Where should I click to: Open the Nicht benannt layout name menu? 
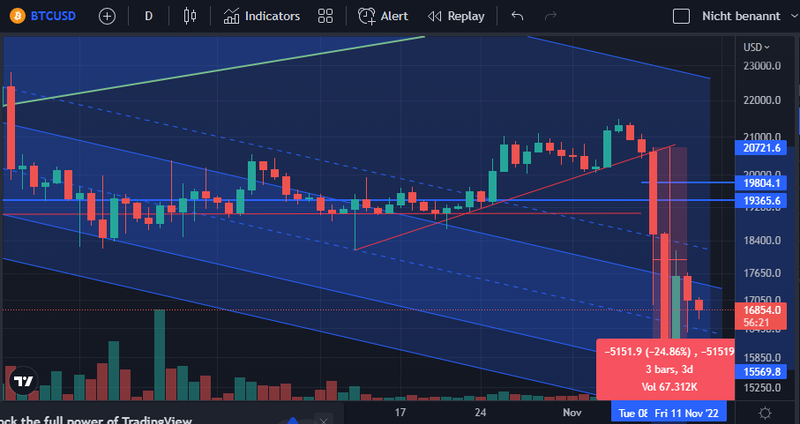(x=741, y=16)
